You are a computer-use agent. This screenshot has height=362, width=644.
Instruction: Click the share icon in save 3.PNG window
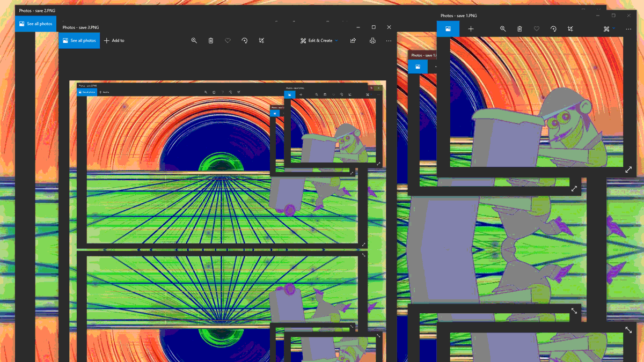pyautogui.click(x=353, y=40)
